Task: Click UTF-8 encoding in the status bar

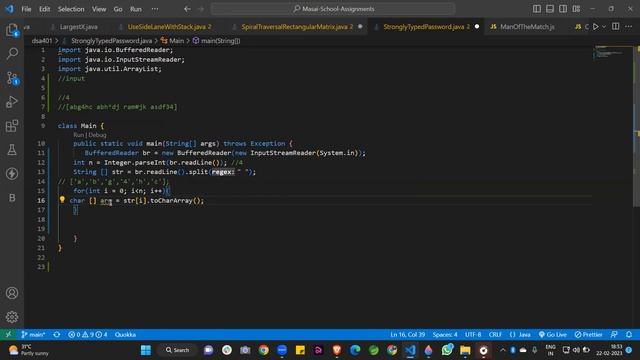Action: (473, 334)
